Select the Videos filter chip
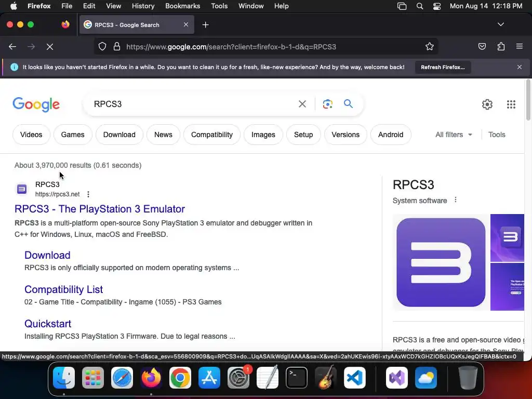This screenshot has height=399, width=532. (31, 135)
